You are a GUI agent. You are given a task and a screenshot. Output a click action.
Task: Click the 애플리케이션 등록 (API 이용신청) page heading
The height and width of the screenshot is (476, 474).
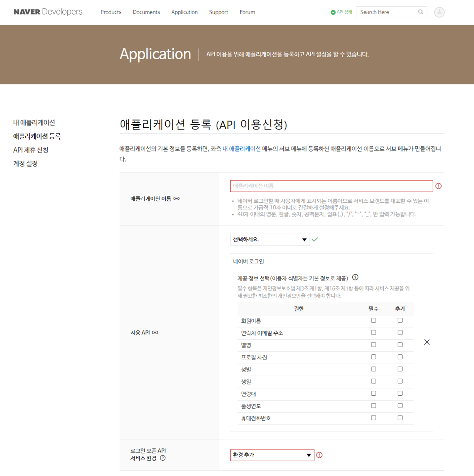203,124
